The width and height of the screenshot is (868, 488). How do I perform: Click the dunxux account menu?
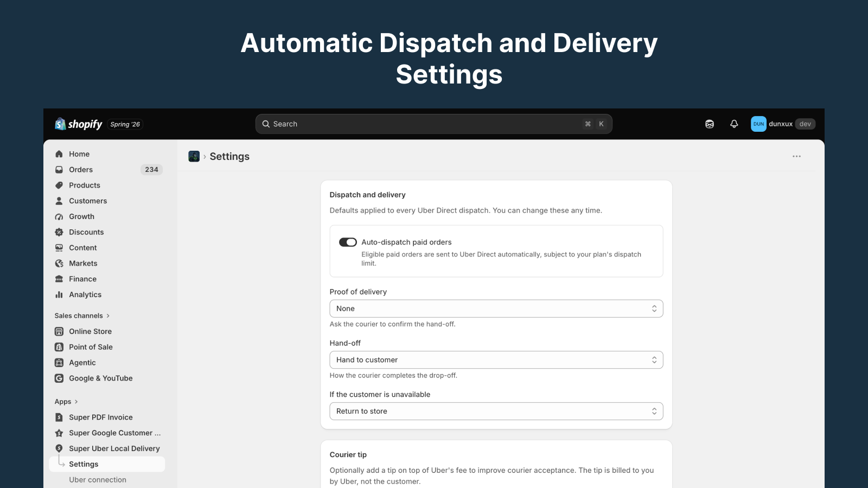(x=783, y=124)
